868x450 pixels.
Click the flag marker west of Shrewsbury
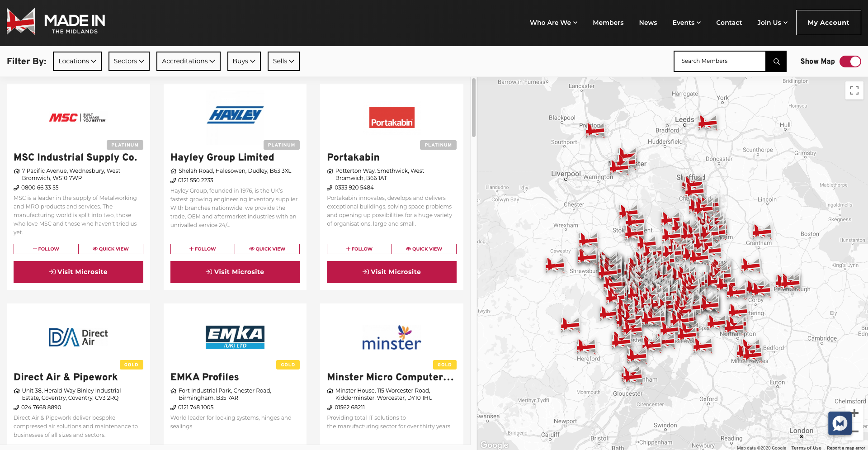point(554,265)
